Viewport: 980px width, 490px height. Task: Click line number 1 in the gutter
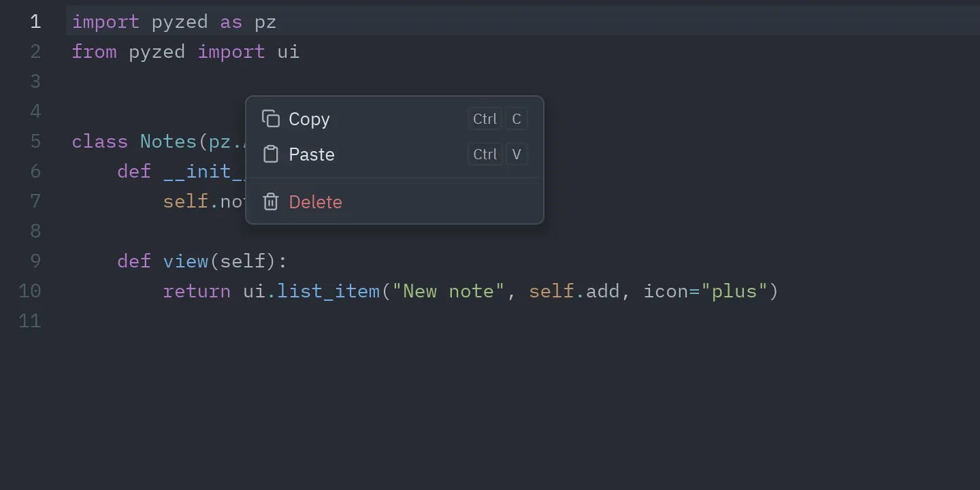point(35,22)
